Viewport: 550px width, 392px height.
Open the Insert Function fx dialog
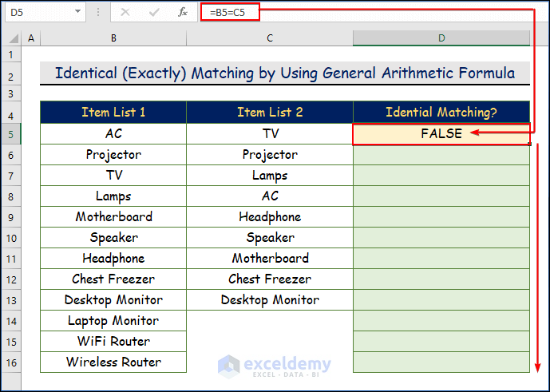coord(183,12)
